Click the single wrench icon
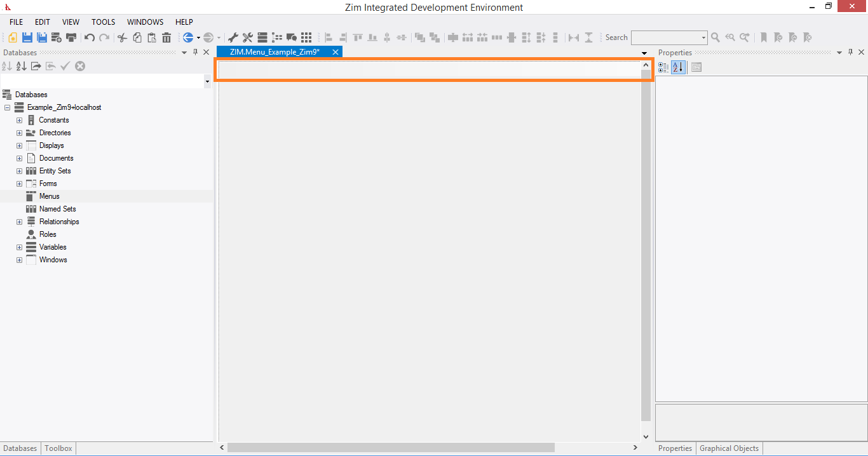868x456 pixels. [x=233, y=37]
